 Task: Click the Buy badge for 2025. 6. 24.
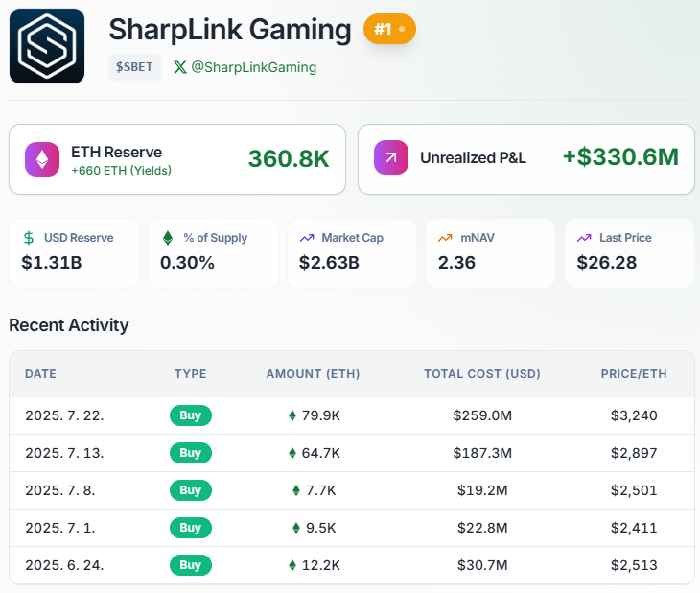191,565
